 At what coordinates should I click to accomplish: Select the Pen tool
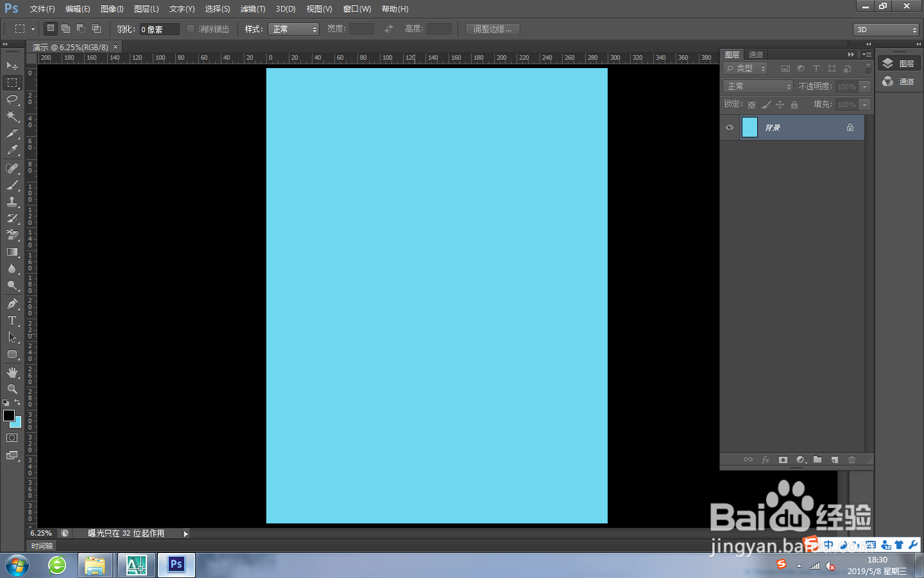click(12, 304)
